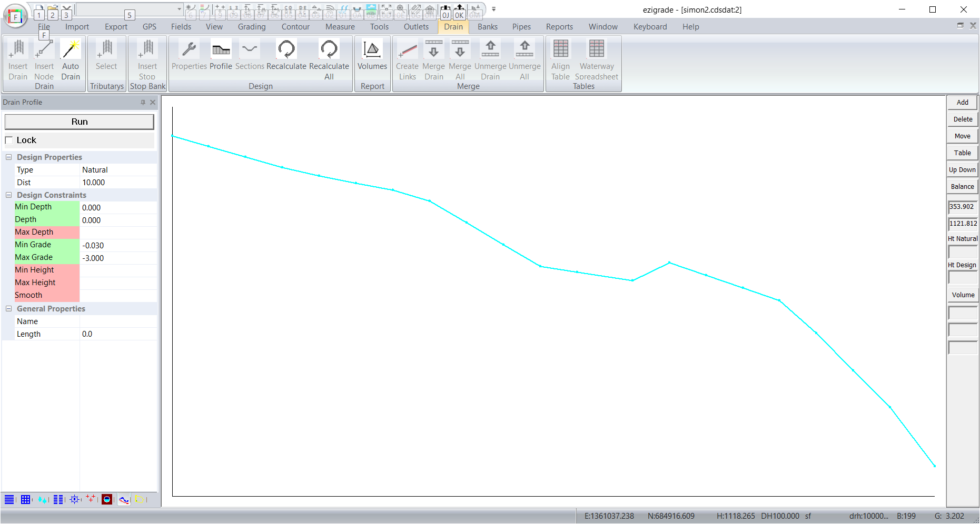Click Recalculate All in Design group
The width and height of the screenshot is (980, 524).
tap(329, 51)
